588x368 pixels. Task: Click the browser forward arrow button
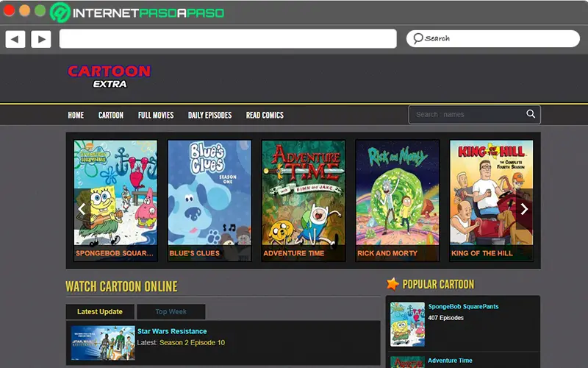coord(41,39)
